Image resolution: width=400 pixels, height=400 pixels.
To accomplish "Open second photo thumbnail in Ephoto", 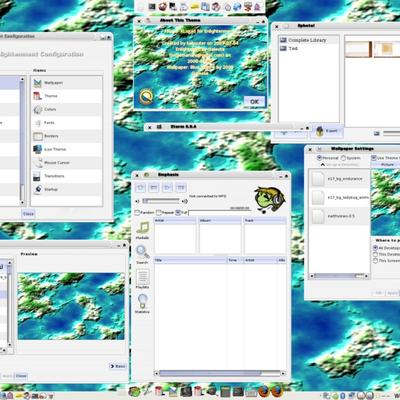I will click(387, 49).
